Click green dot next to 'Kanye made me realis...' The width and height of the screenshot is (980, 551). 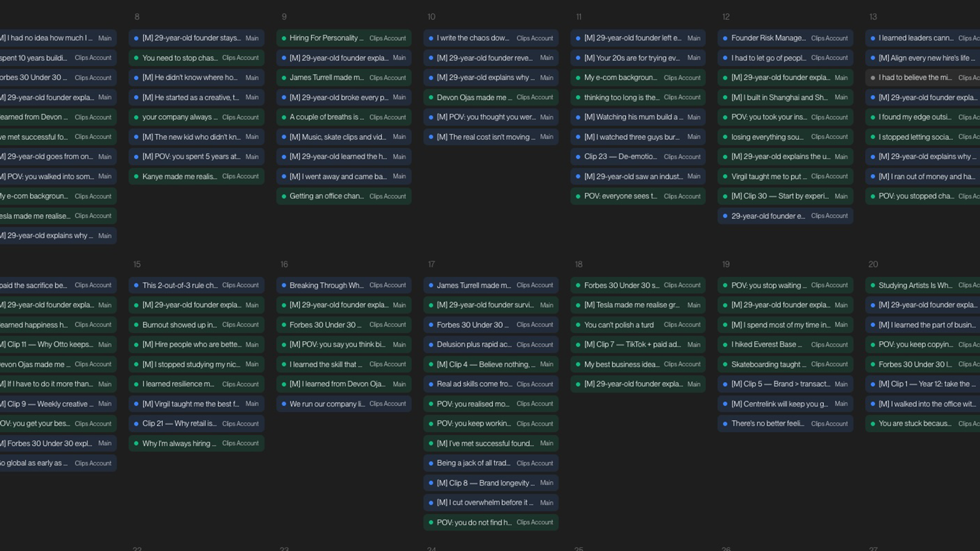coord(136,177)
